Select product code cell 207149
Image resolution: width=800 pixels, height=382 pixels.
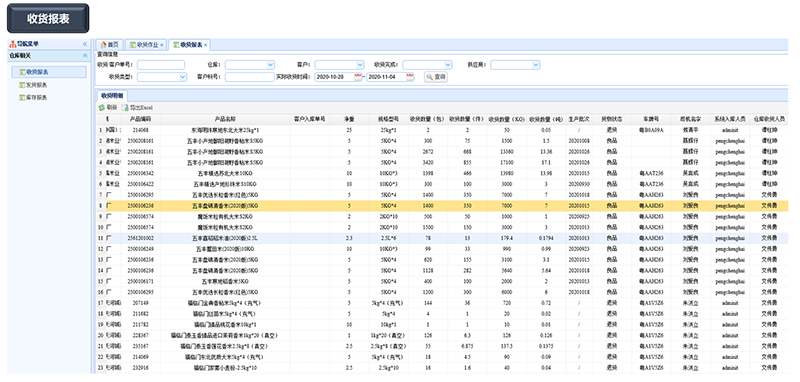pyautogui.click(x=140, y=303)
